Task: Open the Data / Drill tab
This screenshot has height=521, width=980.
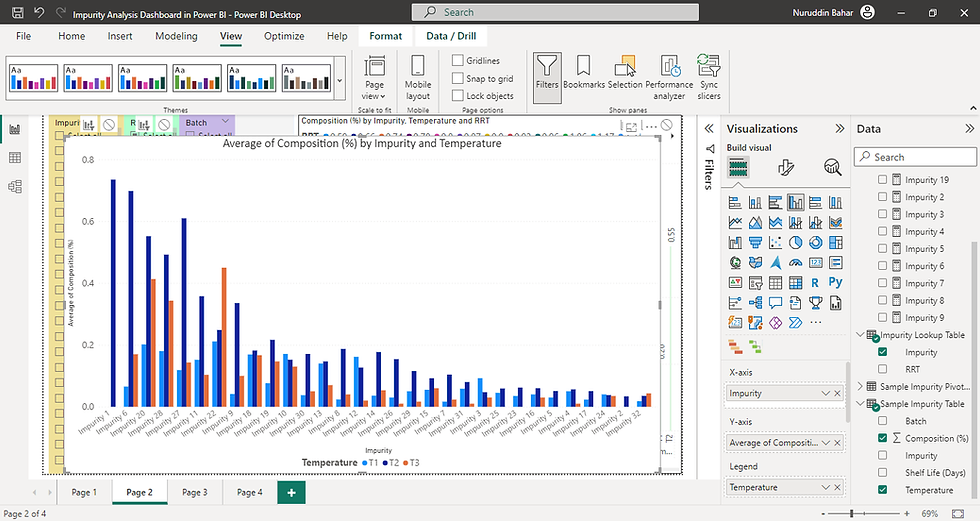Action: pyautogui.click(x=451, y=36)
